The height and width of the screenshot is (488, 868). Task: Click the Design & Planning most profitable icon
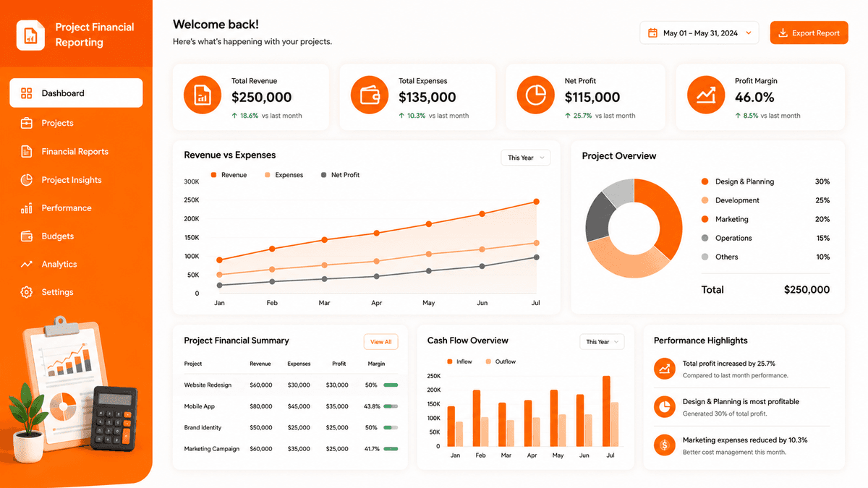point(663,406)
